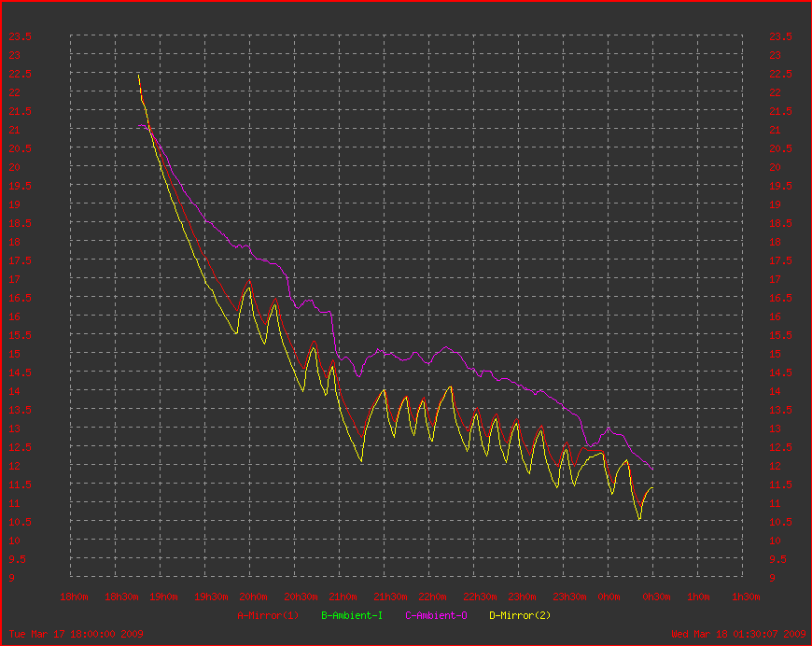The height and width of the screenshot is (646, 812).
Task: Click the 19h0m time axis label
Action: pyautogui.click(x=163, y=597)
